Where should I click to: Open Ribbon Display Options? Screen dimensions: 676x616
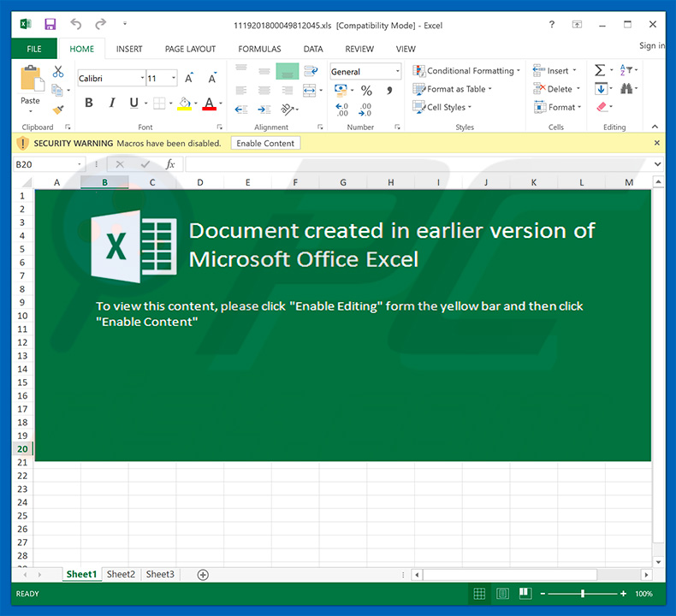pos(577,25)
